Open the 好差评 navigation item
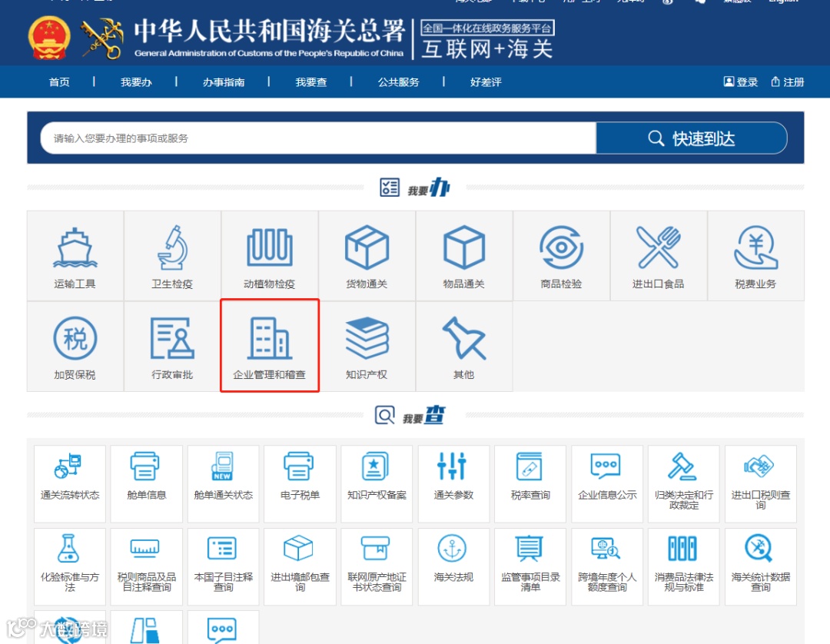830x644 pixels. pos(486,82)
